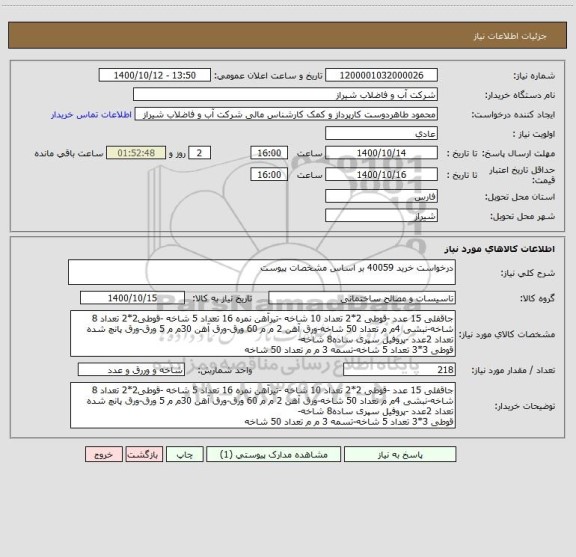576x557 pixels.
Task: Click label واحد شمارش
Action: coord(225,370)
